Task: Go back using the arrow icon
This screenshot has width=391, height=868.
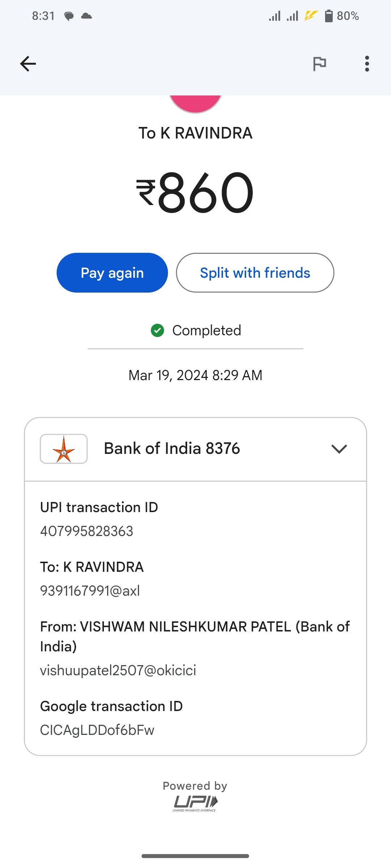Action: (28, 64)
